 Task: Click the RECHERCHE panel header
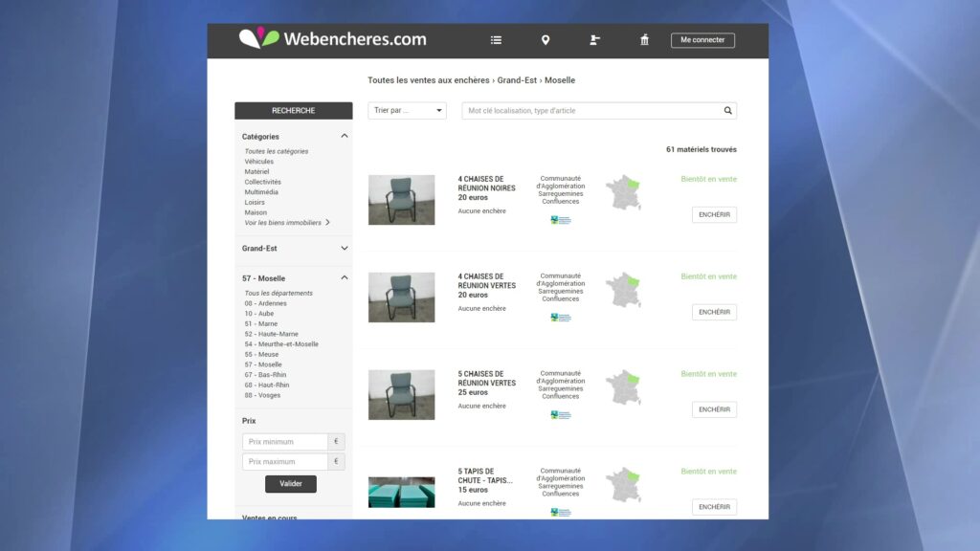tap(293, 111)
